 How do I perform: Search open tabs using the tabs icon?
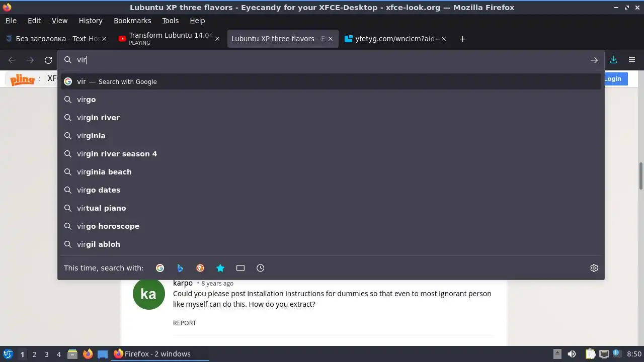pos(240,268)
